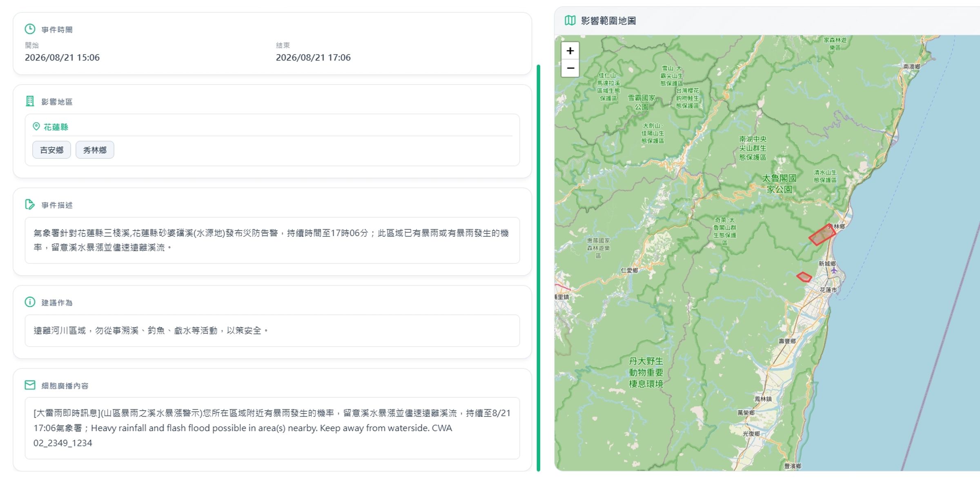Click the 雪霸國家公園 map label
The height and width of the screenshot is (479, 980).
click(641, 102)
